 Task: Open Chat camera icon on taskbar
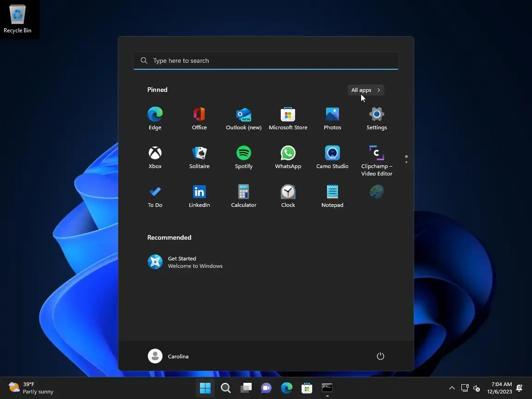(266, 388)
